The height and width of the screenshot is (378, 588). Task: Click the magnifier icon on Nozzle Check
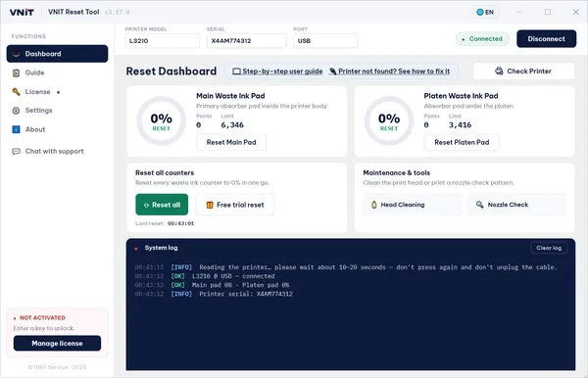tap(479, 205)
